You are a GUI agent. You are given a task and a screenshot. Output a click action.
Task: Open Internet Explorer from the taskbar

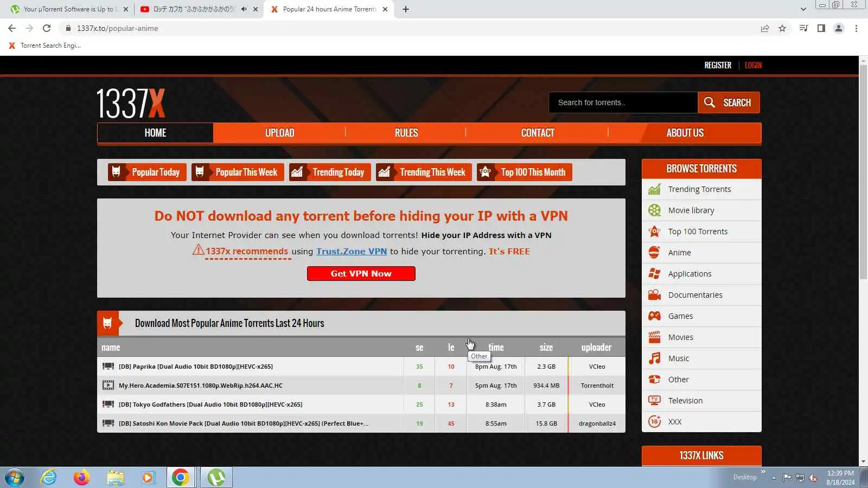[49, 477]
